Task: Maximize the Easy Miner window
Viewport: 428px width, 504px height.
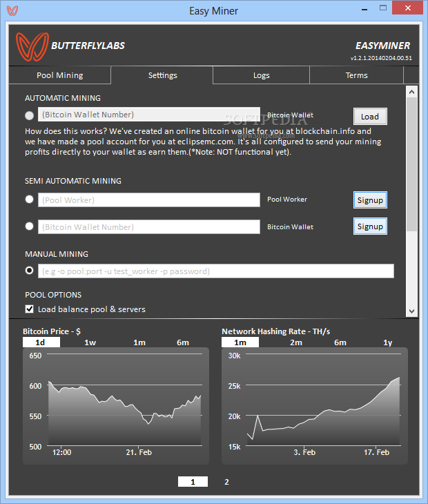Action: point(382,8)
